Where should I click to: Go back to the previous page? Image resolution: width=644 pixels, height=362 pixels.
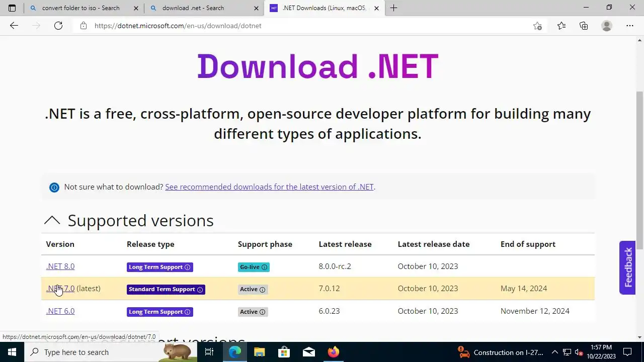coord(14,26)
